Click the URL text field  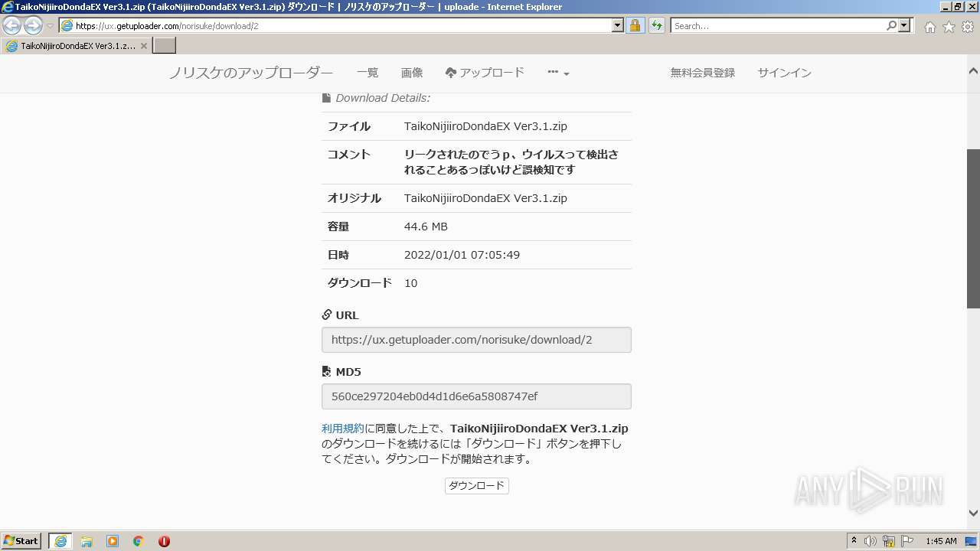click(476, 340)
